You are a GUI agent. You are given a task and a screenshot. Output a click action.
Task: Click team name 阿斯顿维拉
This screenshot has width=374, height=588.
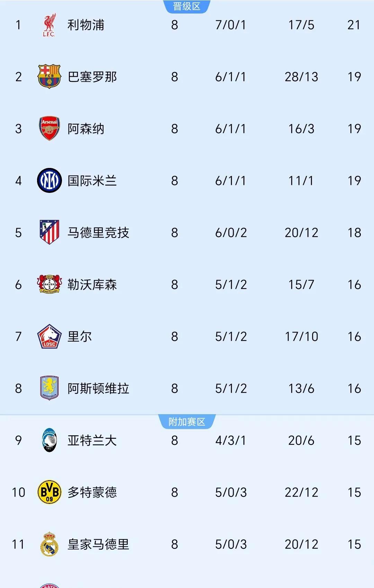pos(98,389)
